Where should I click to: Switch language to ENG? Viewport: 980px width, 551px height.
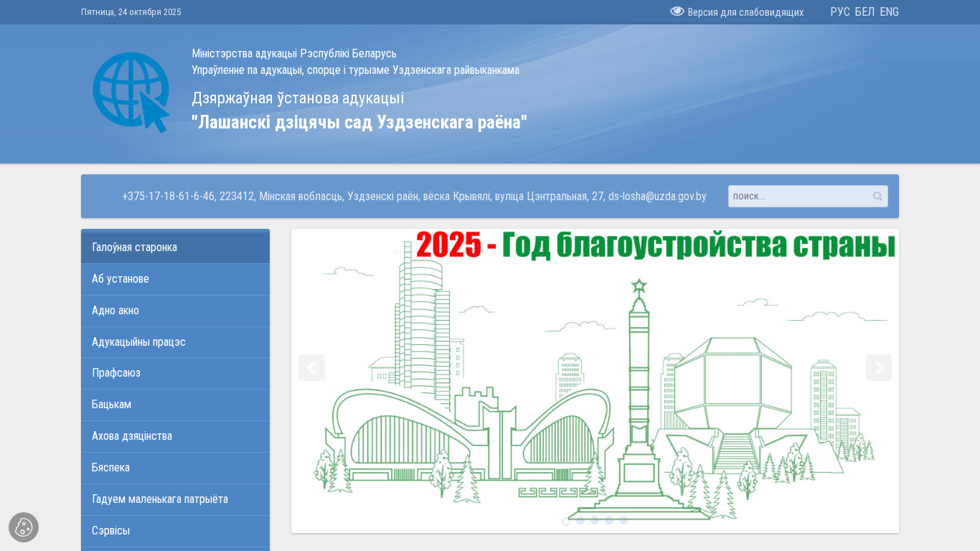pos(889,12)
